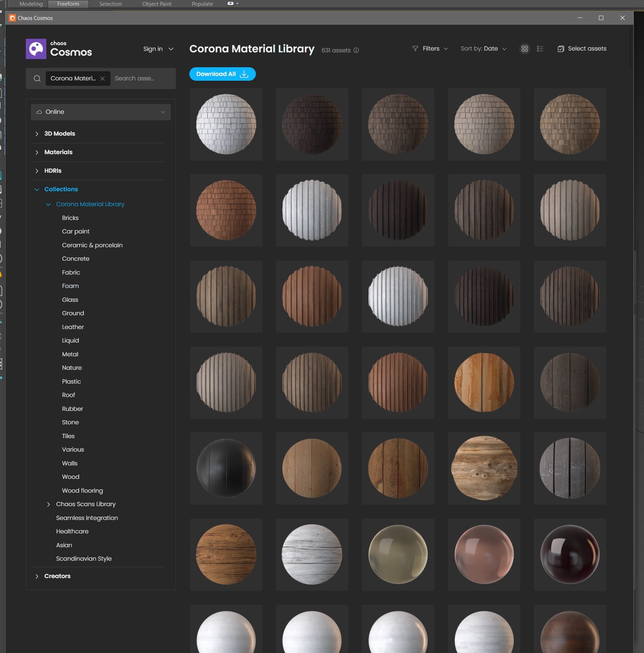Maximize the Chaos Cosmos window
This screenshot has height=653, width=644.
point(601,18)
